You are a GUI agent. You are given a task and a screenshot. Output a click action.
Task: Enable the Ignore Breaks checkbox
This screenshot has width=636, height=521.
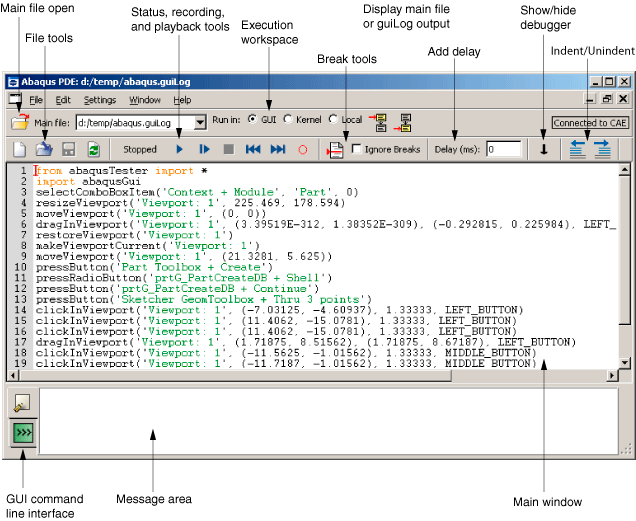(x=357, y=149)
